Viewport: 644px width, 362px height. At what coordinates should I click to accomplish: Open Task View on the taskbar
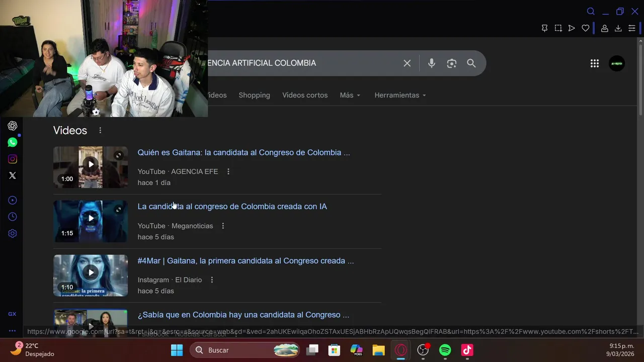pyautogui.click(x=312, y=350)
